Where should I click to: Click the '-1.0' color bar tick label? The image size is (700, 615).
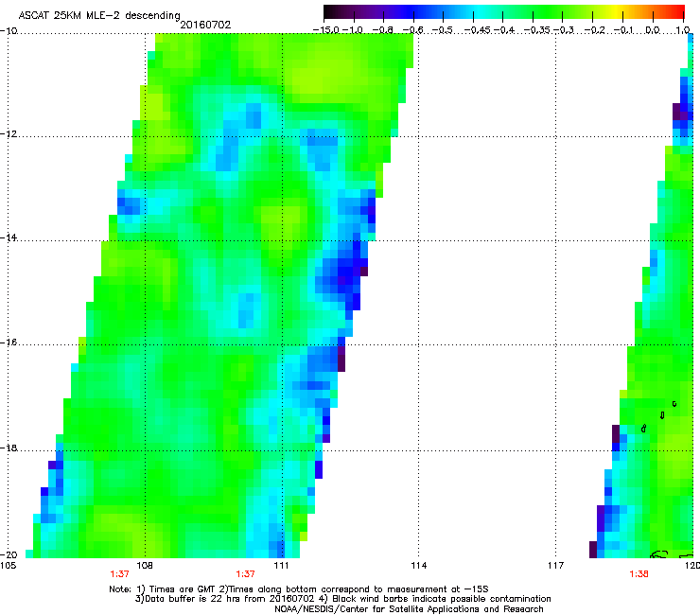click(x=353, y=30)
